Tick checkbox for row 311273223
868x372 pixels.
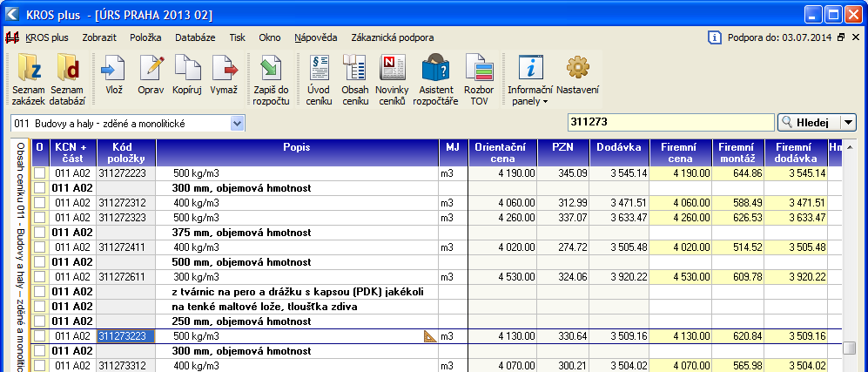[x=39, y=336]
